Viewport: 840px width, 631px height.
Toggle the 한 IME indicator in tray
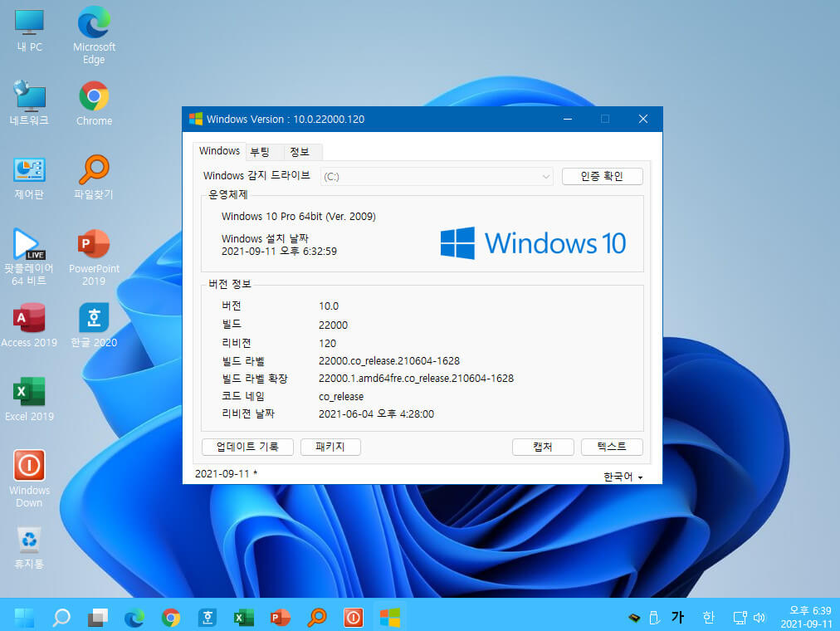point(708,618)
